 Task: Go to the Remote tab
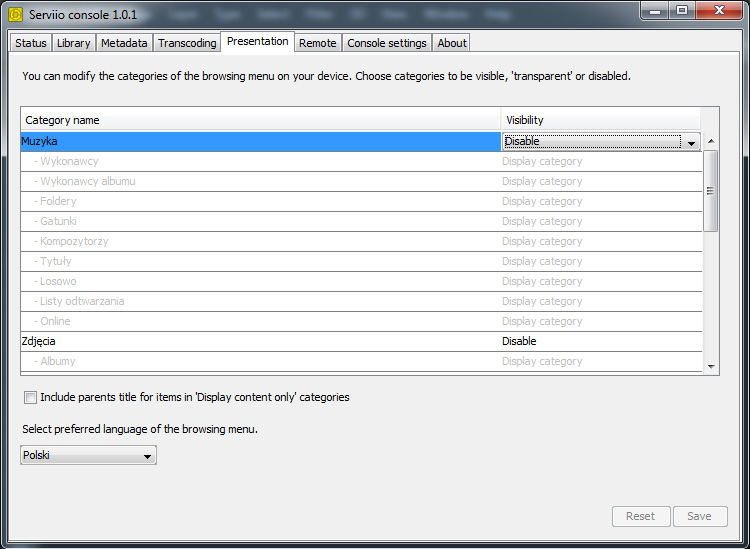[318, 43]
